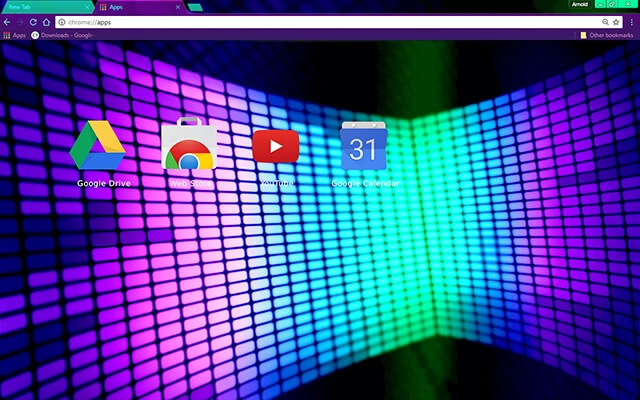The height and width of the screenshot is (400, 640).
Task: Click the forward navigation arrow
Action: point(20,22)
